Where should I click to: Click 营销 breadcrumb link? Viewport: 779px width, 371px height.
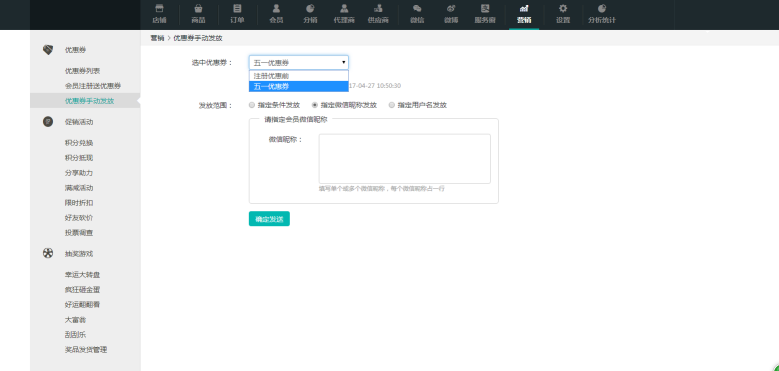[157, 38]
